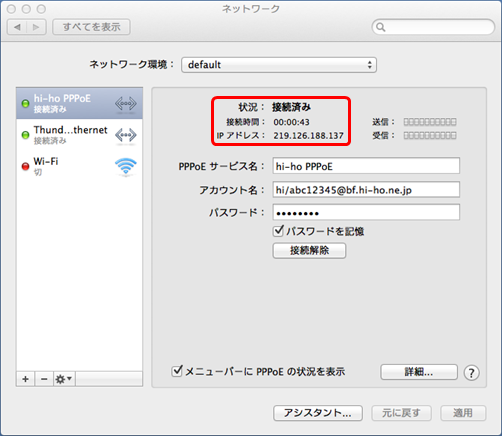Click the 接続解除 button
The width and height of the screenshot is (502, 436).
(309, 250)
